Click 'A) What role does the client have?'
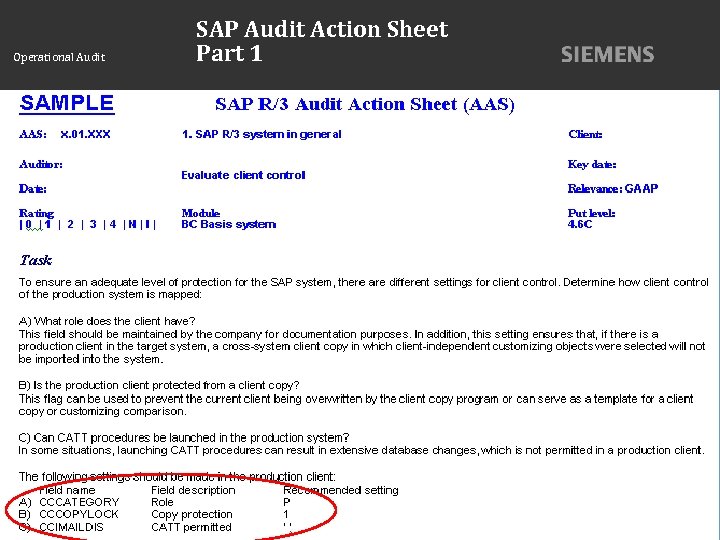Image resolution: width=720 pixels, height=540 pixels. point(107,321)
